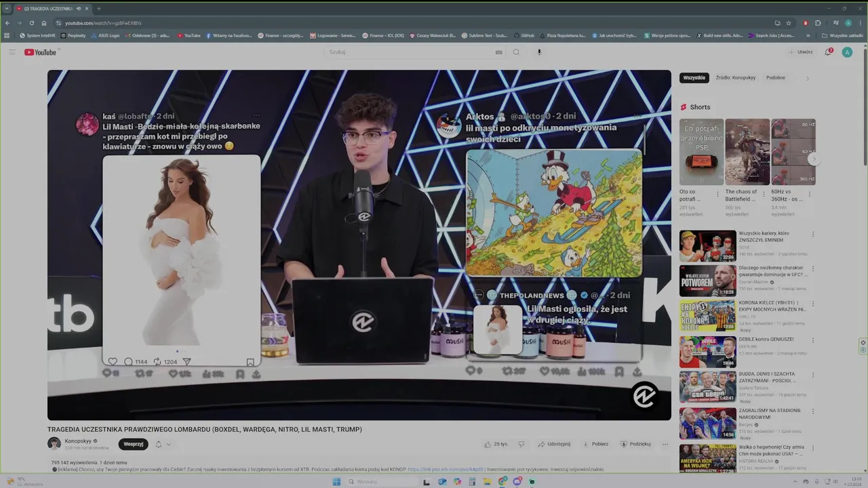Open the KORONA KIELCE (YBH 01) video
The width and height of the screenshot is (868, 488).
(707, 315)
